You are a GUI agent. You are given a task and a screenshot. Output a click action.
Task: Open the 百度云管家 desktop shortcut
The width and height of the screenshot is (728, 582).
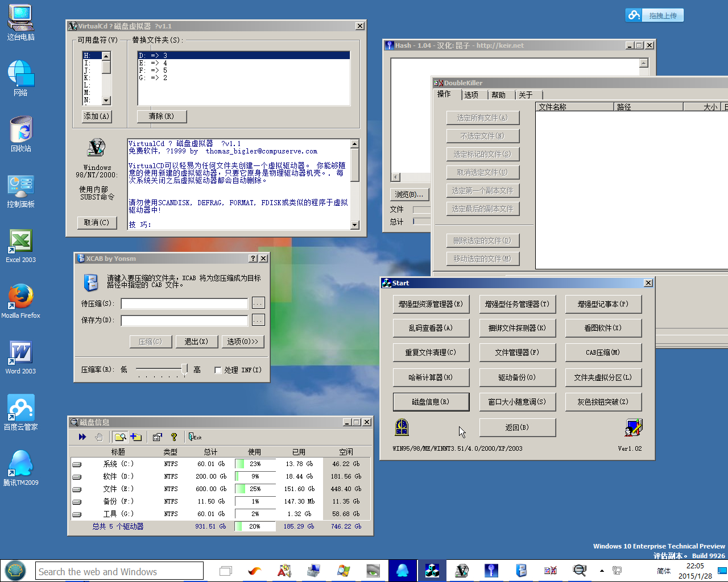(x=21, y=413)
